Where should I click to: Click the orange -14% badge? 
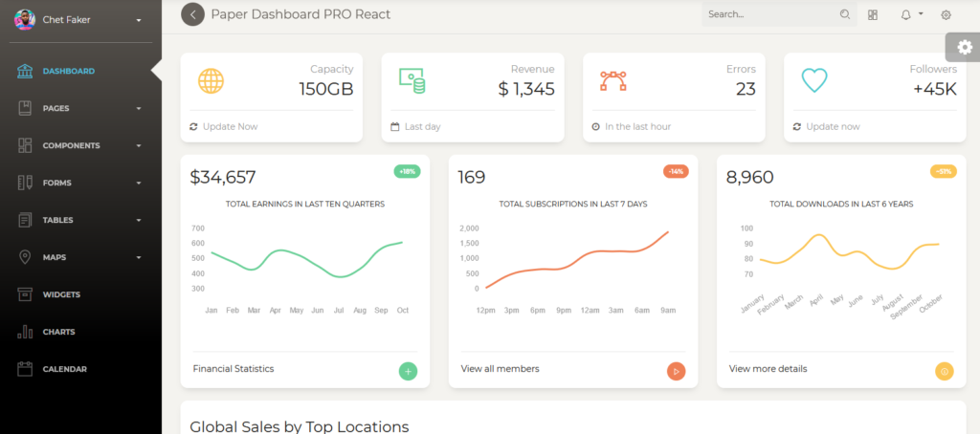click(676, 171)
